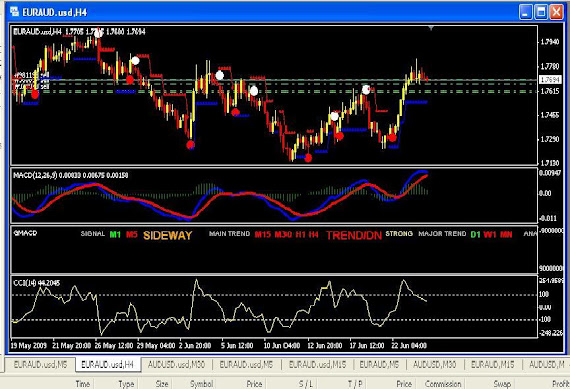Click the Type column header
This screenshot has width=570, height=389.
(x=126, y=384)
